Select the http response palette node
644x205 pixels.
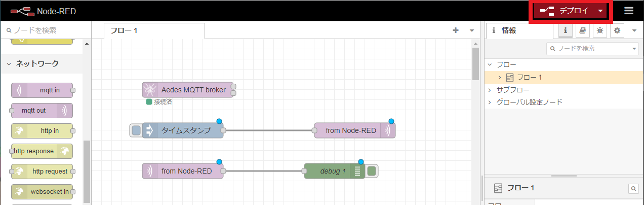click(42, 151)
